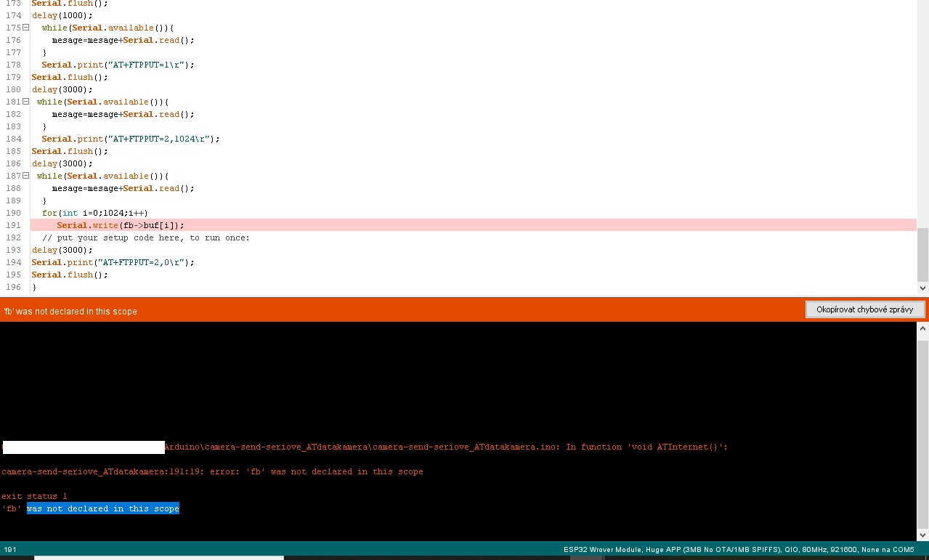Screen dimensions: 929x560
Task: Click the closing brace on line 196
Action: click(34, 287)
